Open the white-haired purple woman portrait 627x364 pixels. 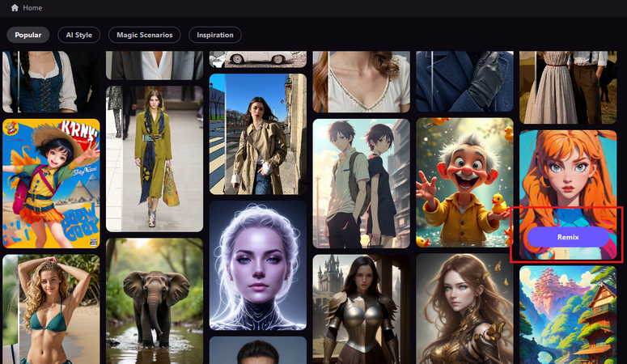click(258, 265)
